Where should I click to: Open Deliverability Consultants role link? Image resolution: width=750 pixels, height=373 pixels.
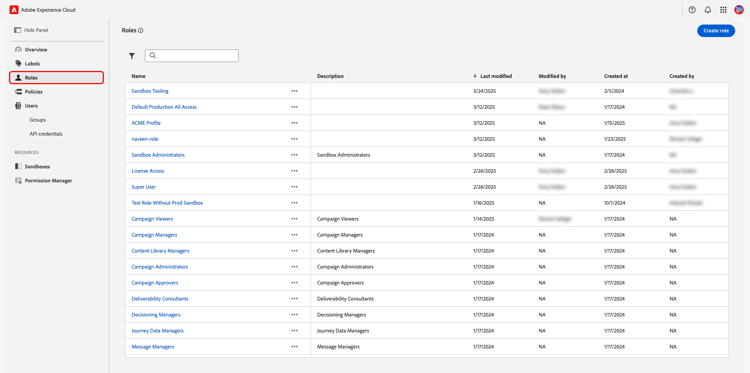[x=160, y=299]
